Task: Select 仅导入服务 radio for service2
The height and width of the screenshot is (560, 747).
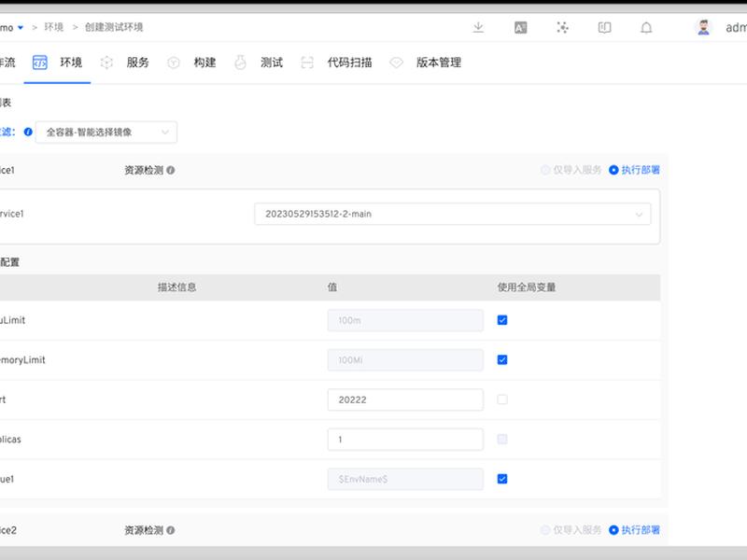Action: coord(545,530)
